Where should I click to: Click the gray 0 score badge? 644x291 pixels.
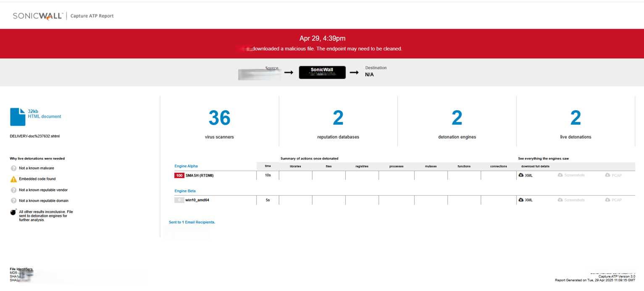click(179, 200)
